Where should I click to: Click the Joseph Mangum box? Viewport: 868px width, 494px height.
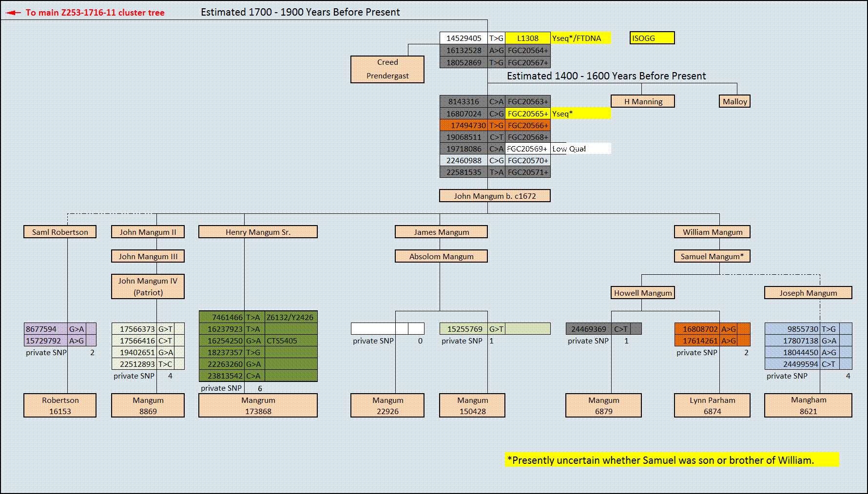pos(808,293)
